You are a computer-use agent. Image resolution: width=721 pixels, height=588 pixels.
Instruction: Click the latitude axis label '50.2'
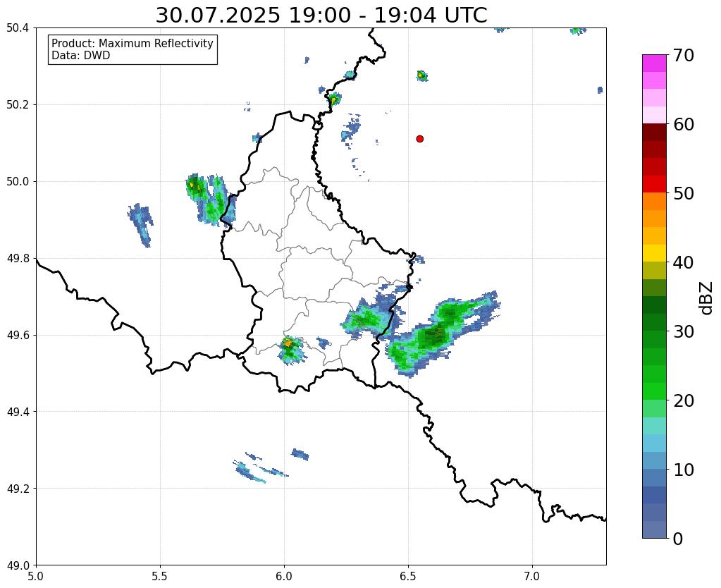tap(18, 104)
